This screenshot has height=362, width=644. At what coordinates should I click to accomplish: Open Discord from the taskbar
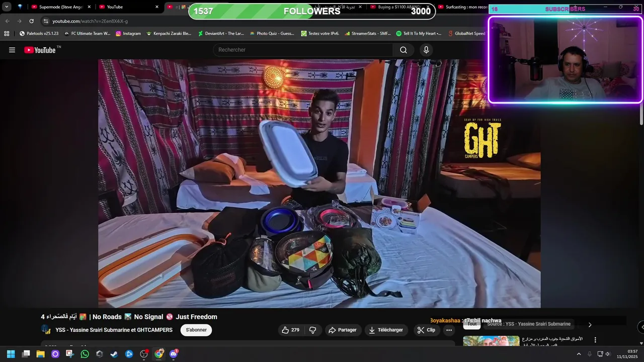174,354
